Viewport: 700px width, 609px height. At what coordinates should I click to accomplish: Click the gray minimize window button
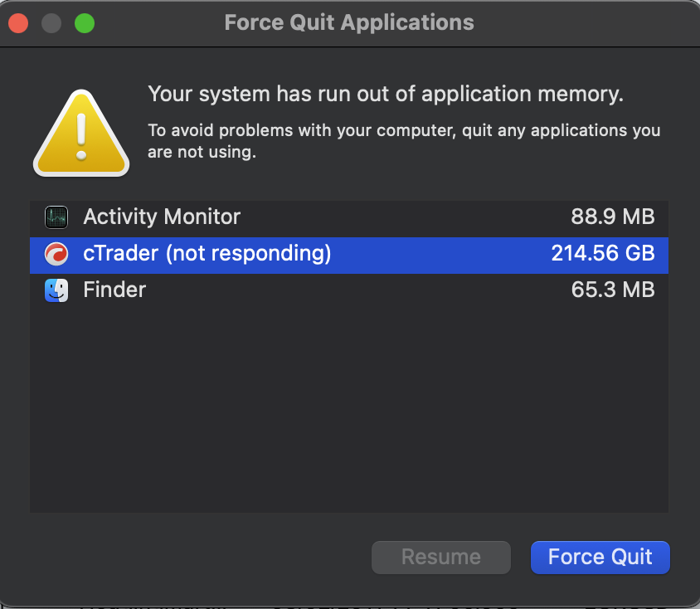tap(51, 23)
